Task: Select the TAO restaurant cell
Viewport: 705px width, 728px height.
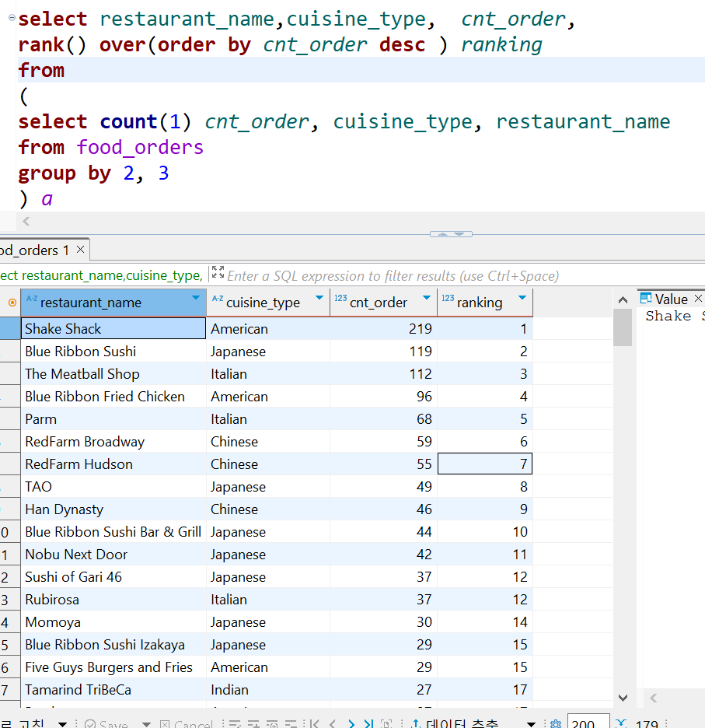Action: [x=113, y=487]
